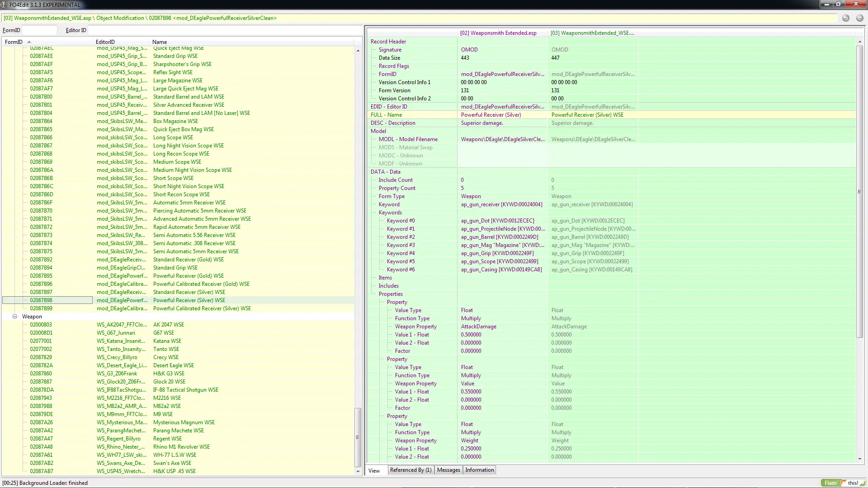Sort by the EditorID column header
This screenshot has width=868, height=488.
point(121,42)
